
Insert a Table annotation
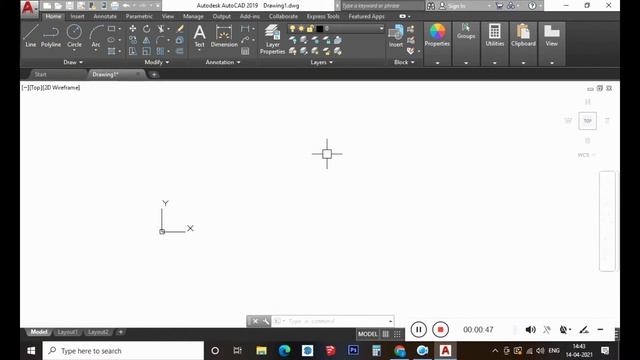coord(245,51)
